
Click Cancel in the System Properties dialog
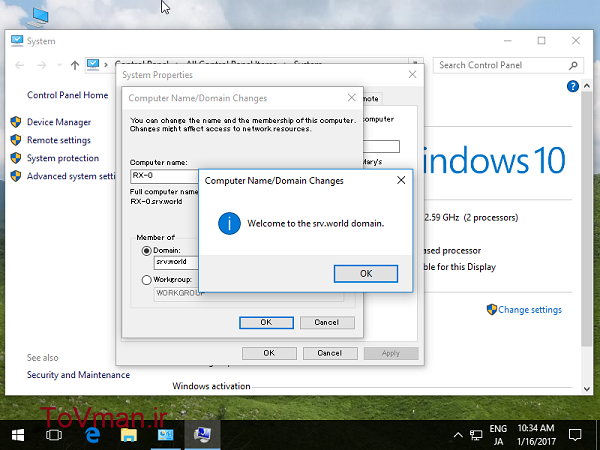pos(329,353)
